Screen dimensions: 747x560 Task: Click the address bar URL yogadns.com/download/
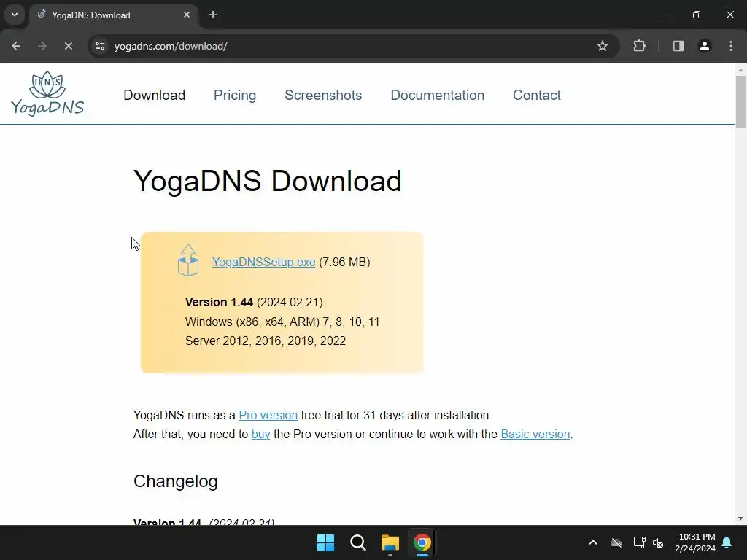(x=171, y=46)
